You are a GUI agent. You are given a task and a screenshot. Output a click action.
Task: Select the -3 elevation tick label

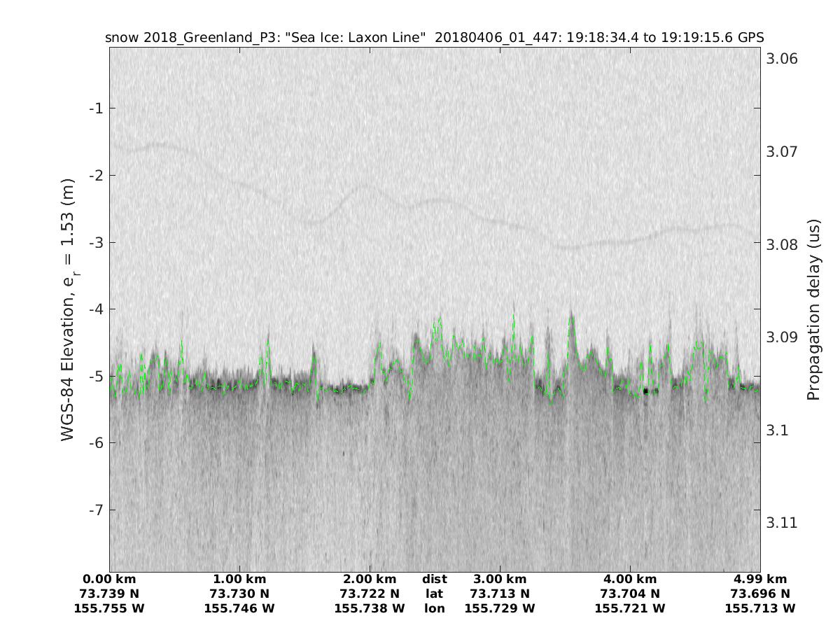tap(95, 242)
